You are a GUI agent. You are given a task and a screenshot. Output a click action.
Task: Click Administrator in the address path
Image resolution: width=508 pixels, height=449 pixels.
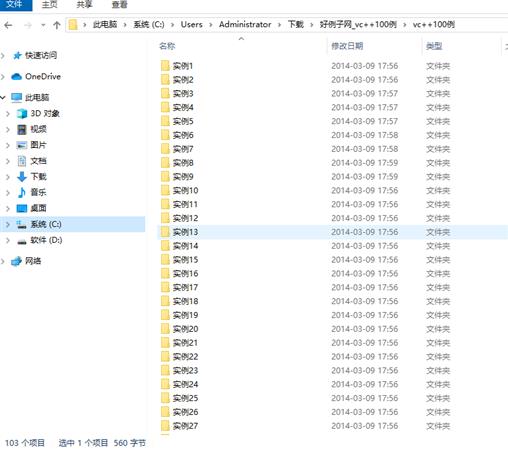[x=245, y=25]
